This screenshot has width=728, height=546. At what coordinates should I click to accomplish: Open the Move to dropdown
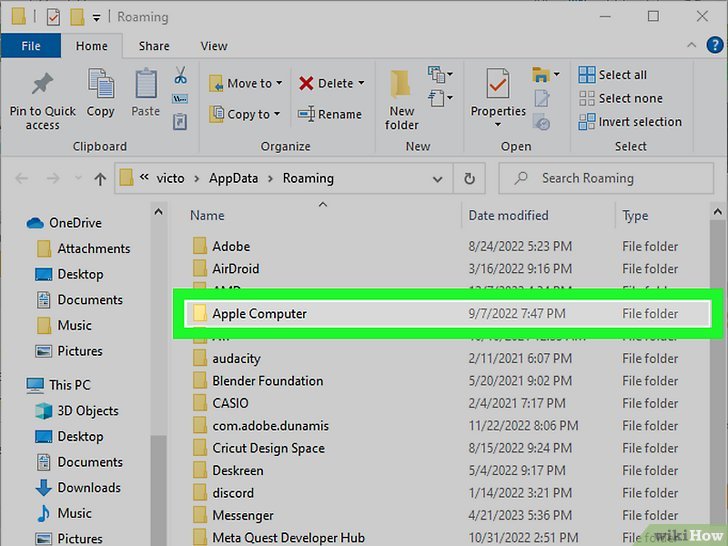click(246, 84)
